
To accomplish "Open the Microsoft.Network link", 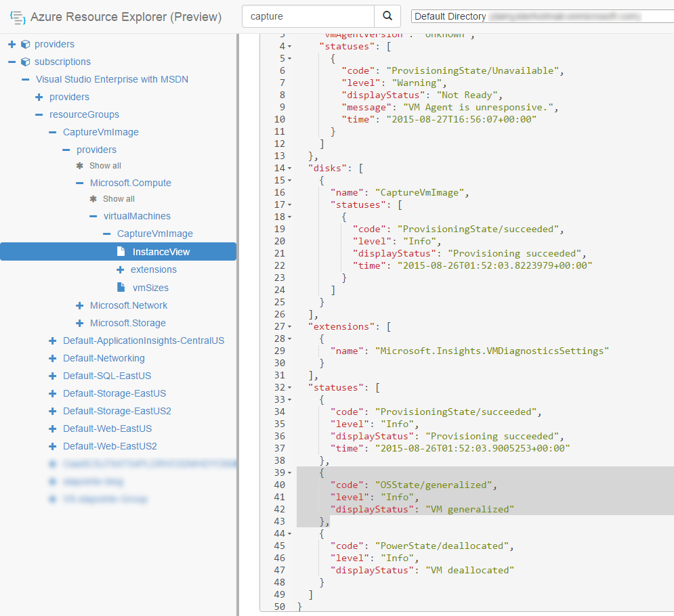I will point(129,305).
